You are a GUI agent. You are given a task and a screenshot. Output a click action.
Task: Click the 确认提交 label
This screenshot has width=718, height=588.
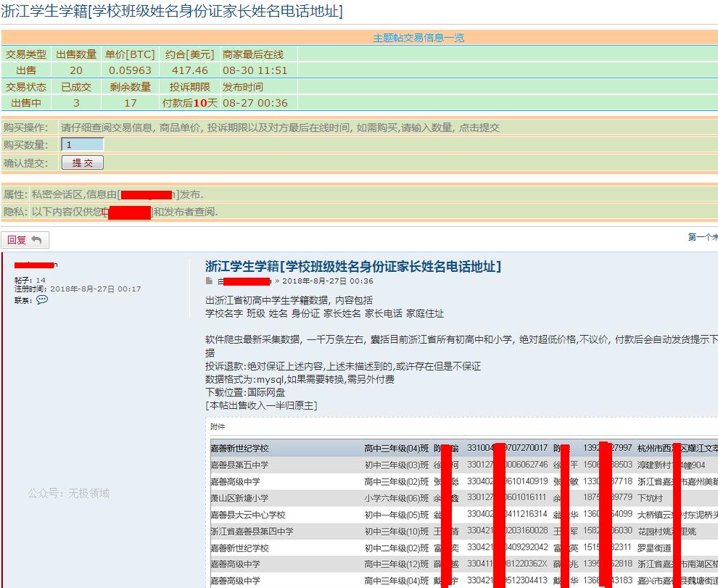(25, 162)
